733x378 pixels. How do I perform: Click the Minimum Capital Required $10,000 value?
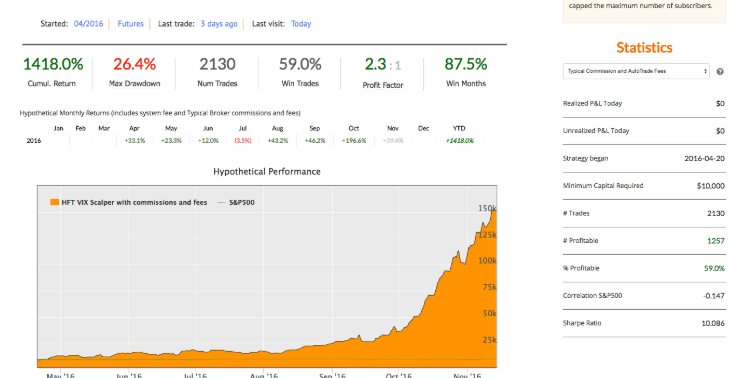[711, 185]
